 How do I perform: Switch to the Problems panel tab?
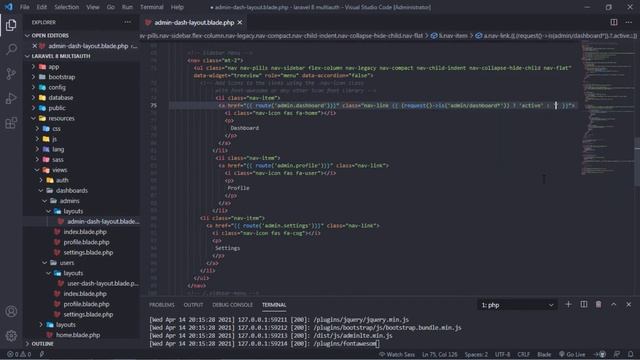pos(161,305)
